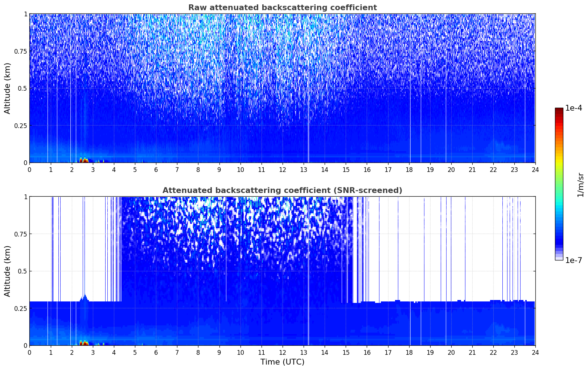Click the 0.75 altitude tick of the Raw plot
Image resolution: width=588 pixels, height=370 pixels.
[x=21, y=51]
